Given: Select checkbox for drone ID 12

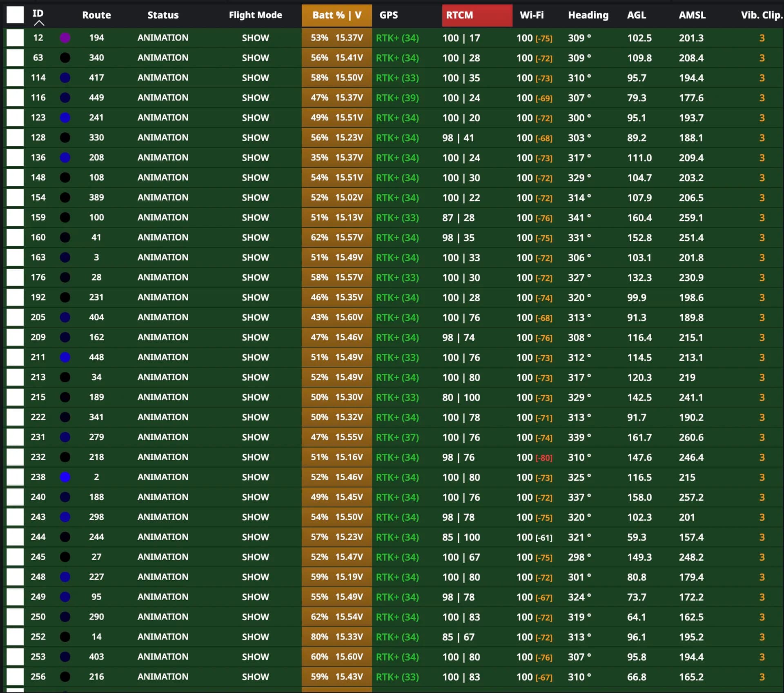Looking at the screenshot, I should pyautogui.click(x=15, y=38).
